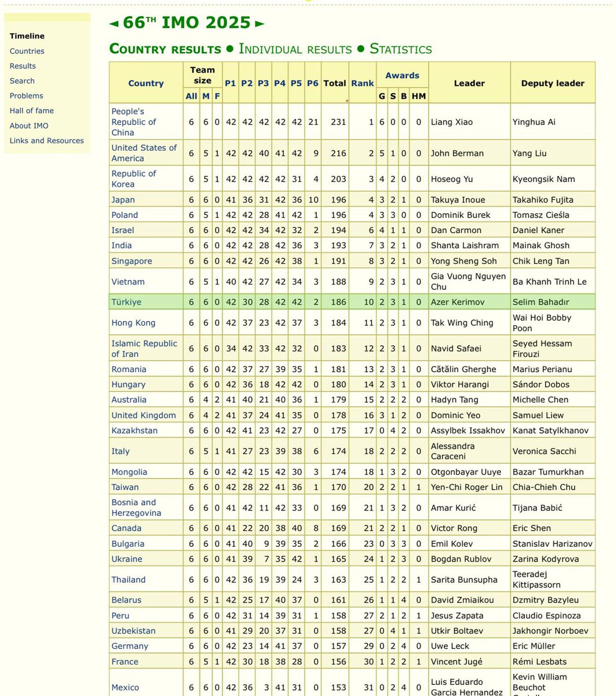Open Timeline in the sidebar
This screenshot has height=696, width=616.
[x=27, y=36]
